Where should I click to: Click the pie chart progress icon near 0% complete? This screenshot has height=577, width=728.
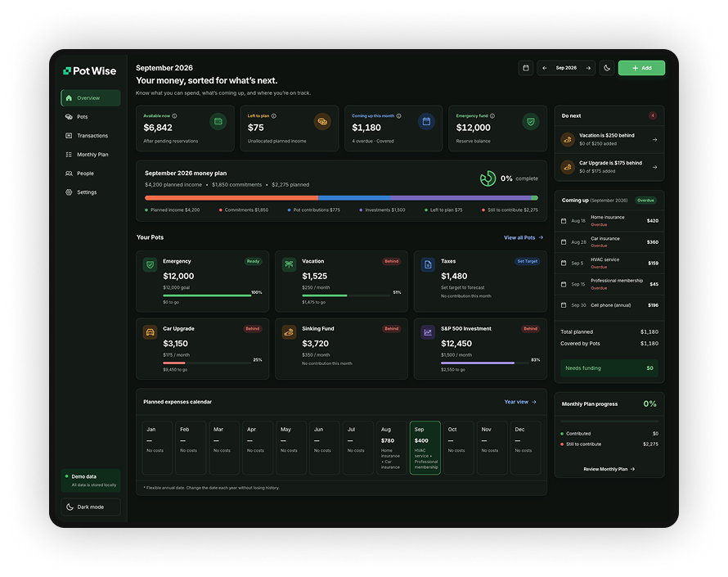point(488,178)
